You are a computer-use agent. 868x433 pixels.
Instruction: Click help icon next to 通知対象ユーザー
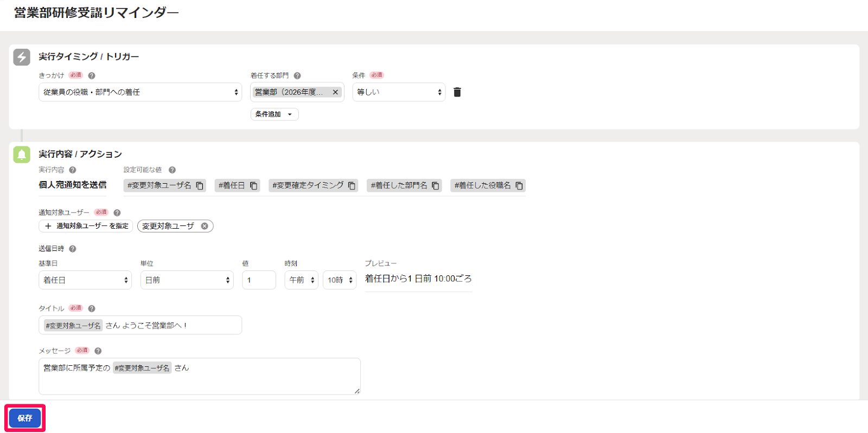(x=117, y=213)
